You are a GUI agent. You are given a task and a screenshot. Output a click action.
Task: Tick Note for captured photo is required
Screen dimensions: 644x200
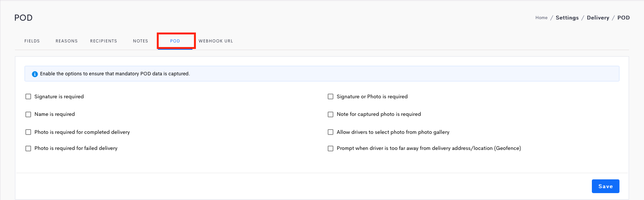click(x=330, y=114)
